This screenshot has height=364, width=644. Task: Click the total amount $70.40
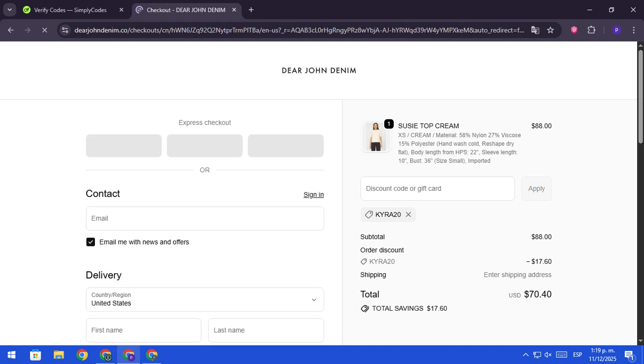coord(538,294)
